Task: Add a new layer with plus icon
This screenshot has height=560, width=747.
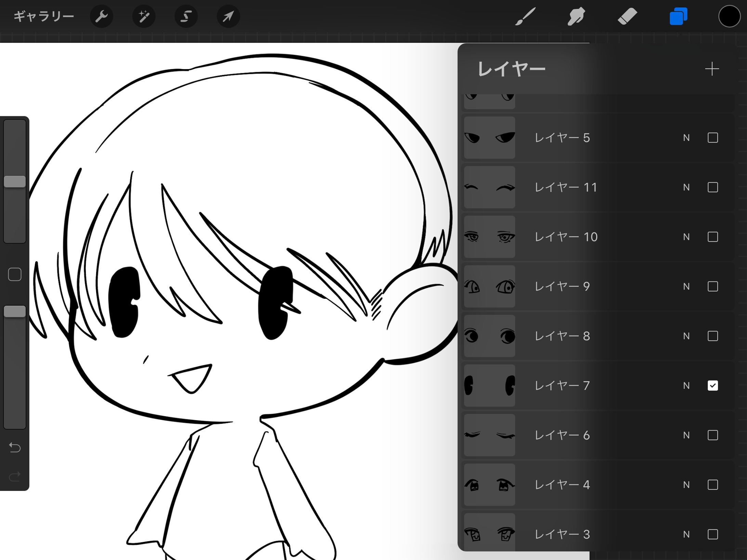Action: [x=712, y=69]
